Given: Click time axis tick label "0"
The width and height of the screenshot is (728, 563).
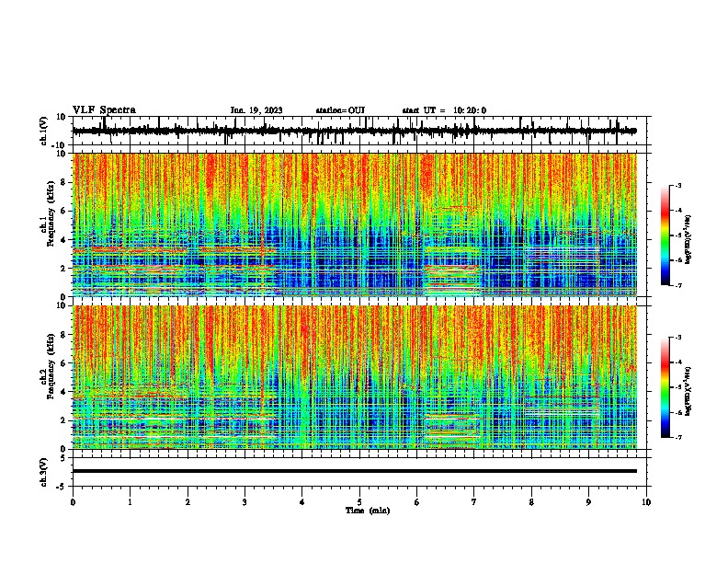Looking at the screenshot, I should tap(73, 502).
